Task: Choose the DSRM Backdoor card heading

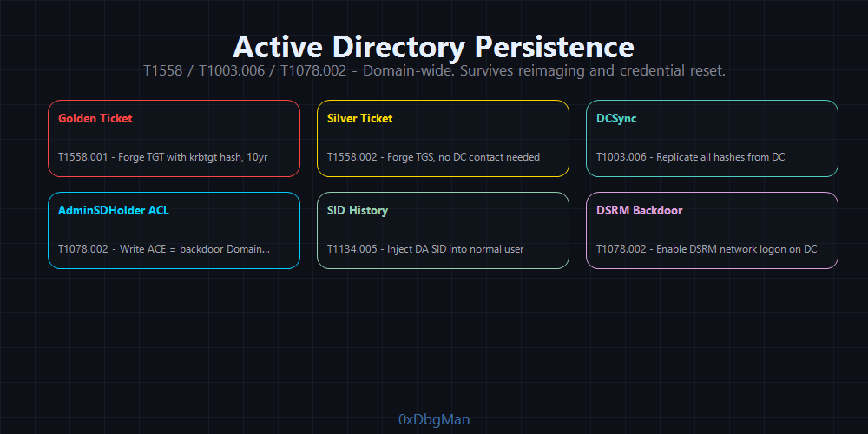Action: 639,210
